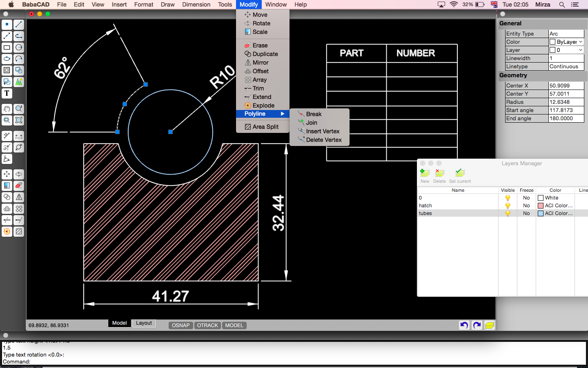The height and width of the screenshot is (368, 588).
Task: Select the Mirror tool
Action: coord(18,197)
